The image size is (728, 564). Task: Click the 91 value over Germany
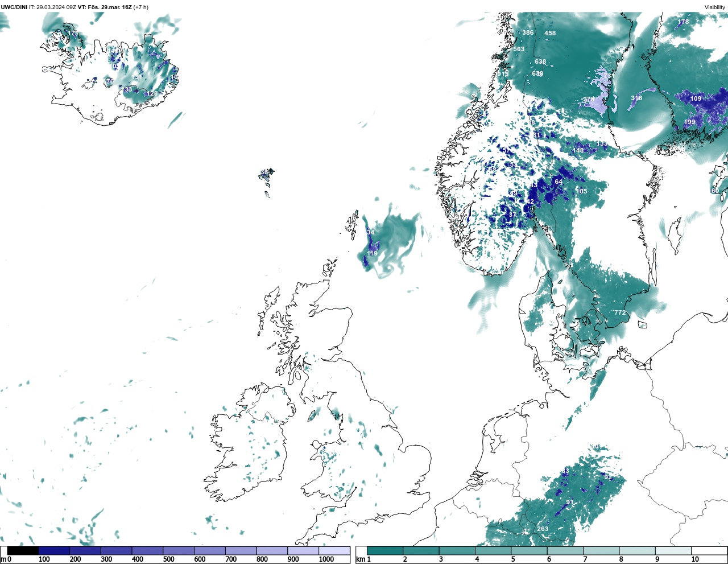coord(570,502)
